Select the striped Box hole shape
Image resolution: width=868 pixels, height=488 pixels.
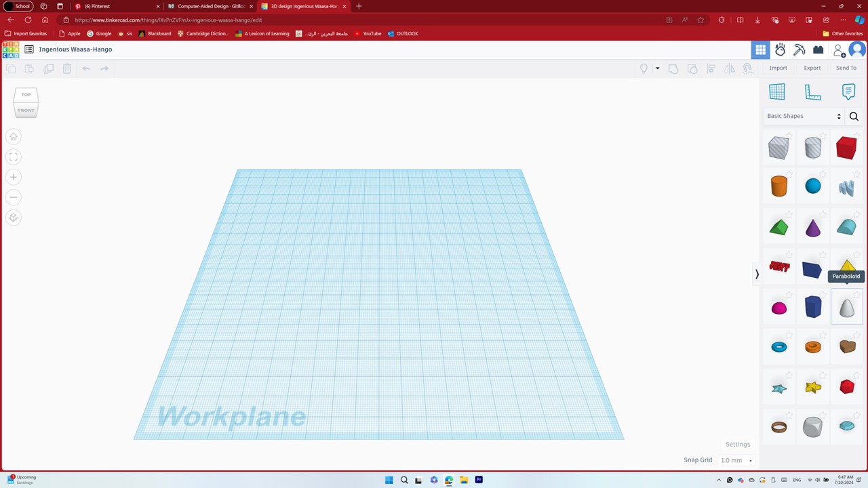click(778, 148)
